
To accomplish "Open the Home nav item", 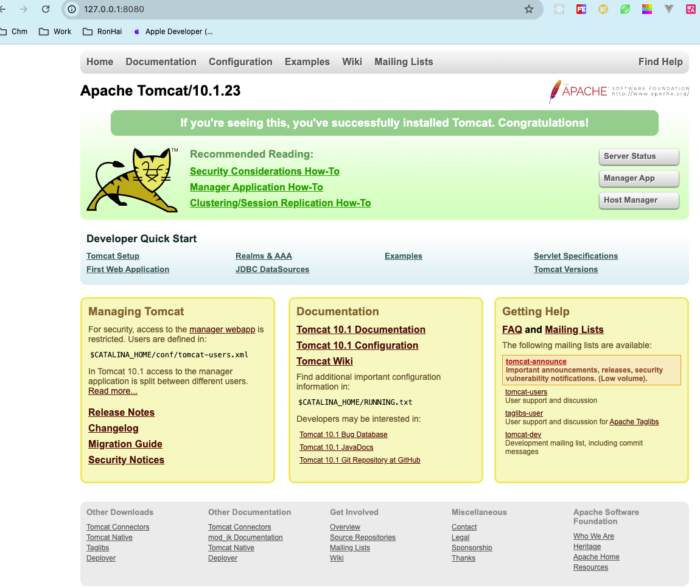I will (100, 61).
